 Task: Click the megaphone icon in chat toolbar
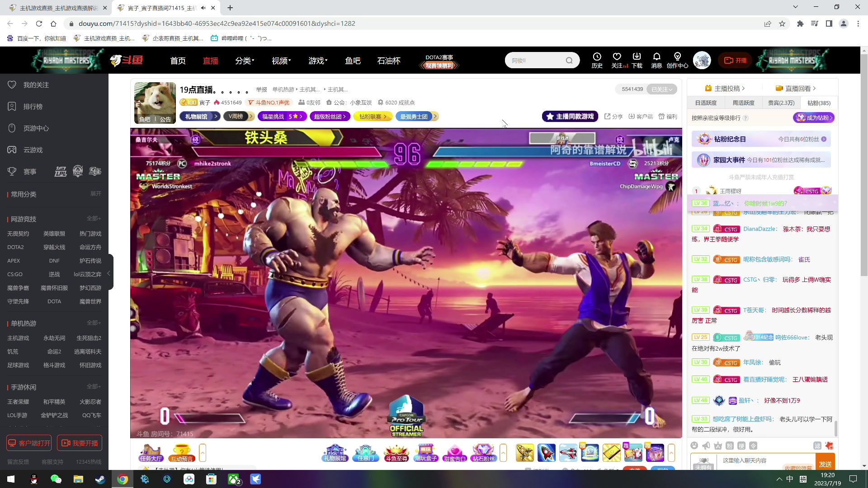[x=706, y=446]
